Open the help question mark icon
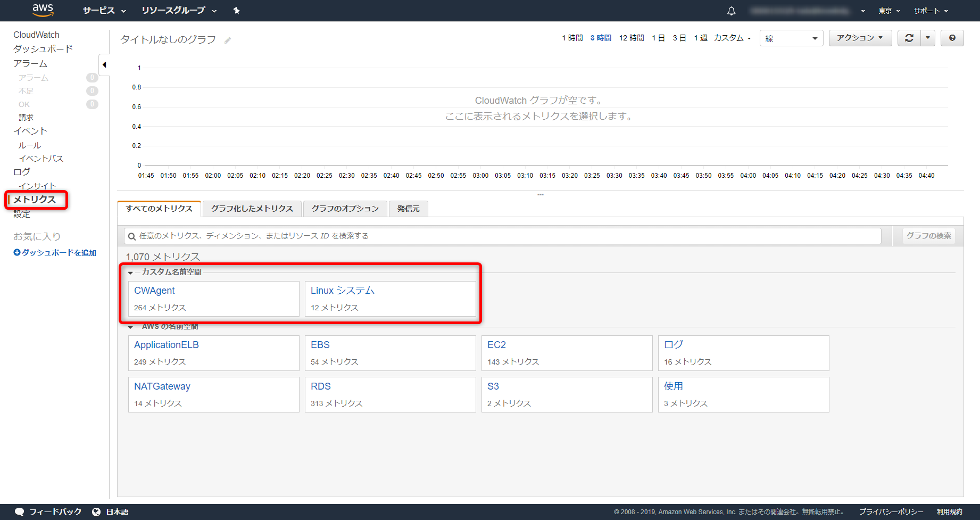 pyautogui.click(x=952, y=38)
